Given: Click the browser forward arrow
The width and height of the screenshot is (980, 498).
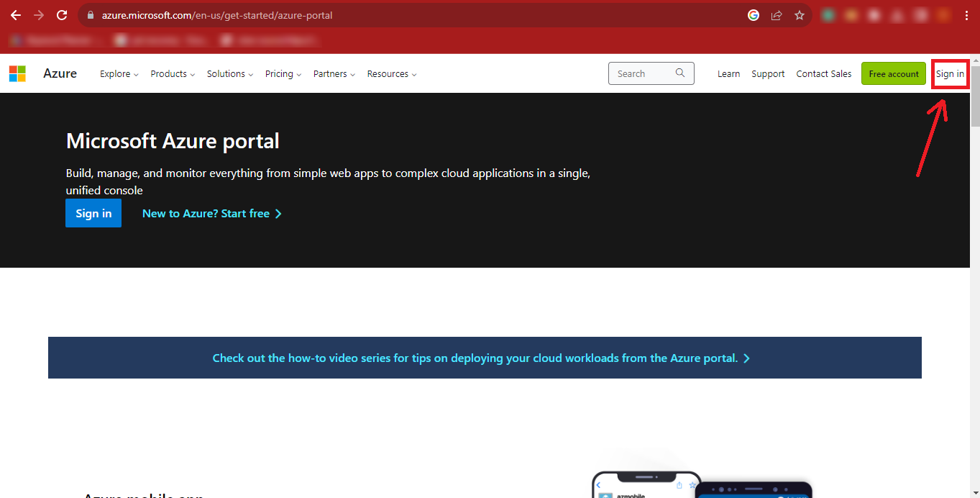Looking at the screenshot, I should [39, 15].
